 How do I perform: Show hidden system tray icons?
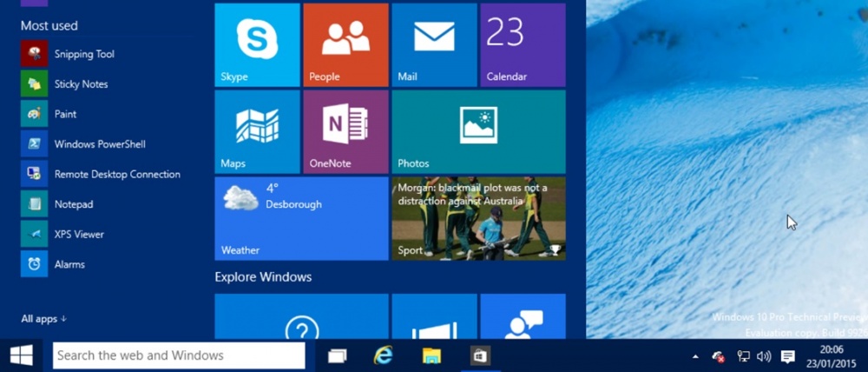694,356
